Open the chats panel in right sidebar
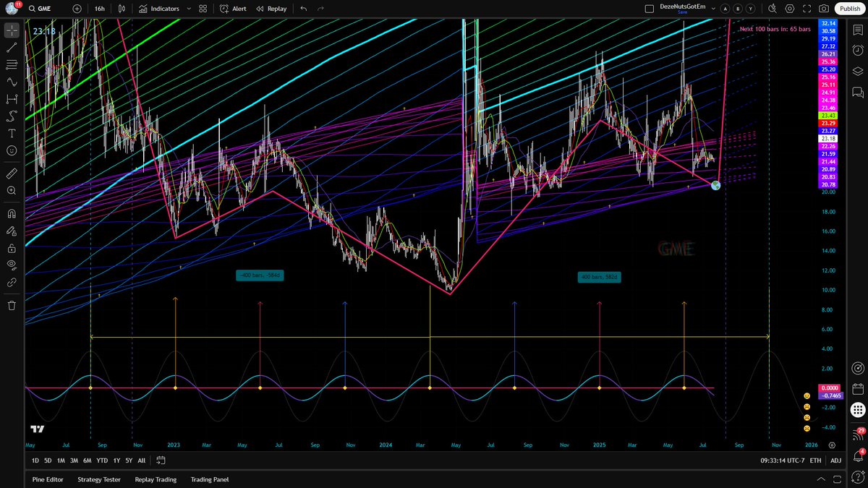Viewport: 868px width, 488px height. pyautogui.click(x=858, y=92)
